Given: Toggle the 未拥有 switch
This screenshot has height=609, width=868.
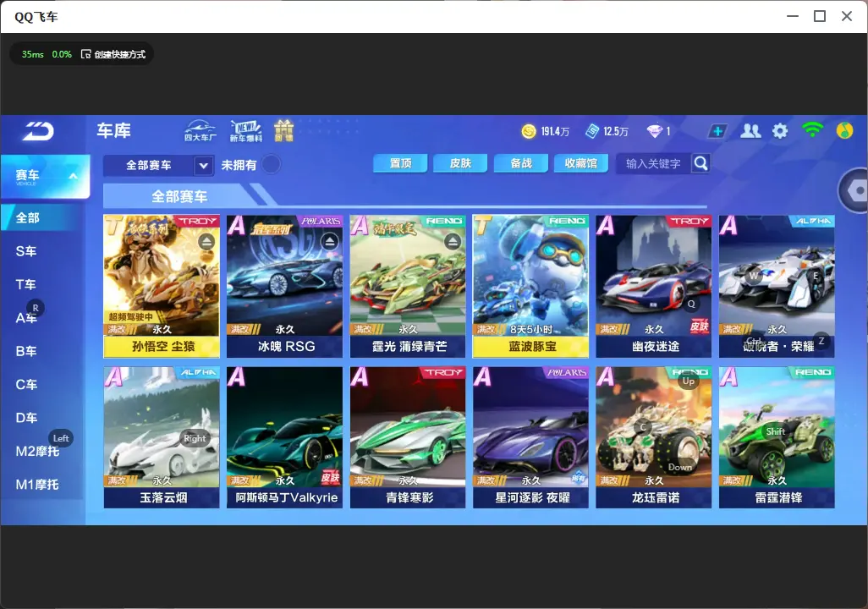Looking at the screenshot, I should [x=272, y=164].
